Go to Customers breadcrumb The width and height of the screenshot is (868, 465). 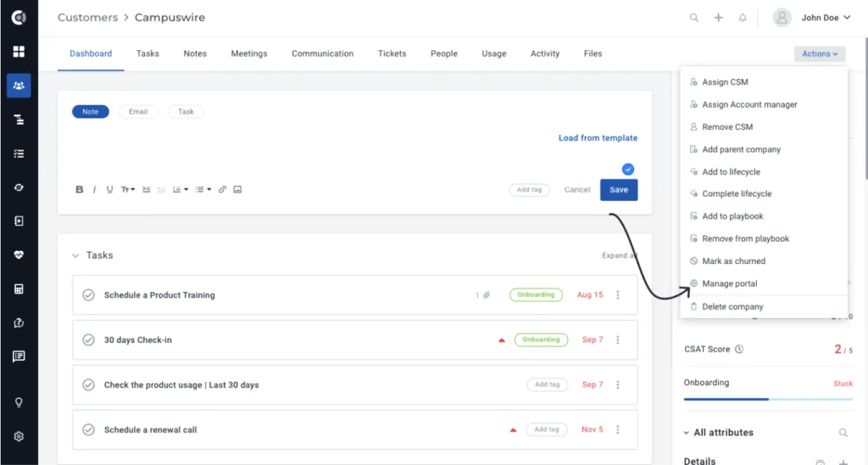click(x=87, y=18)
